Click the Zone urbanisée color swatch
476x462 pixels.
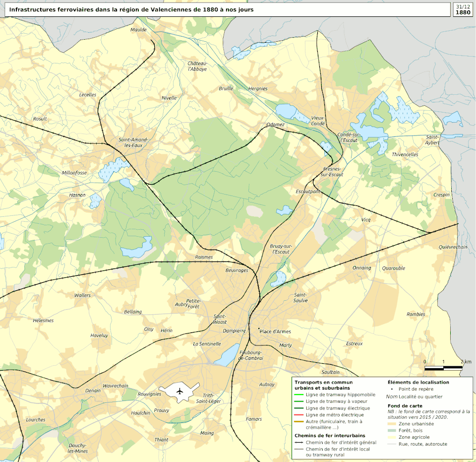coord(391,424)
